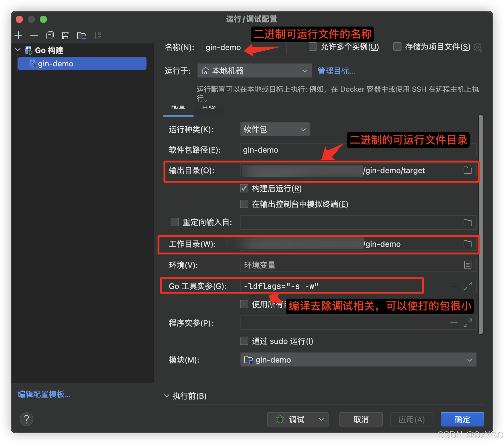Click the 取消 button
The height and width of the screenshot is (444, 504).
pos(361,419)
